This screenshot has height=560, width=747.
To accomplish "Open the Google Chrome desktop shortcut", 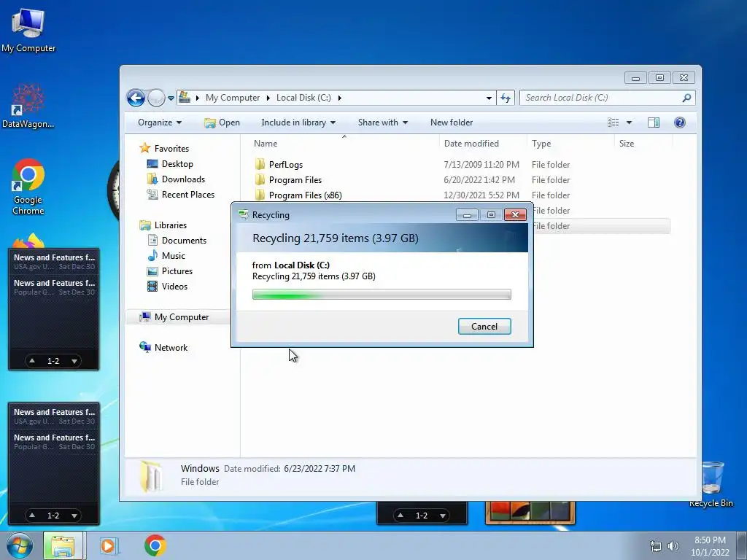I will [28, 187].
